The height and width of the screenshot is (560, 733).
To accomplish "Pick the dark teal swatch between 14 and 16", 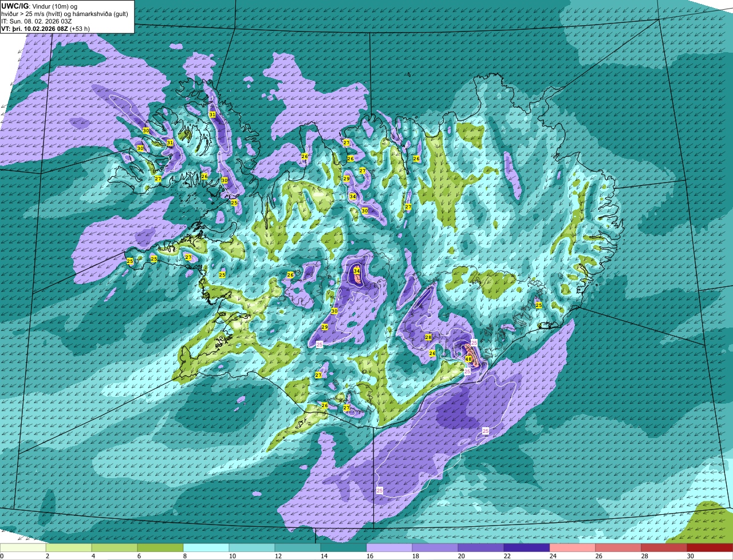I will 344,548.
